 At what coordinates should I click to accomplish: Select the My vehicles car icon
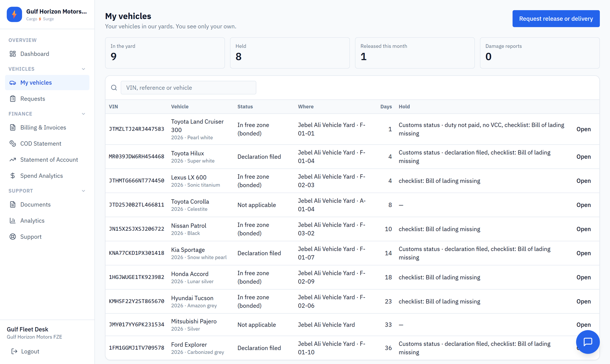[x=13, y=83]
